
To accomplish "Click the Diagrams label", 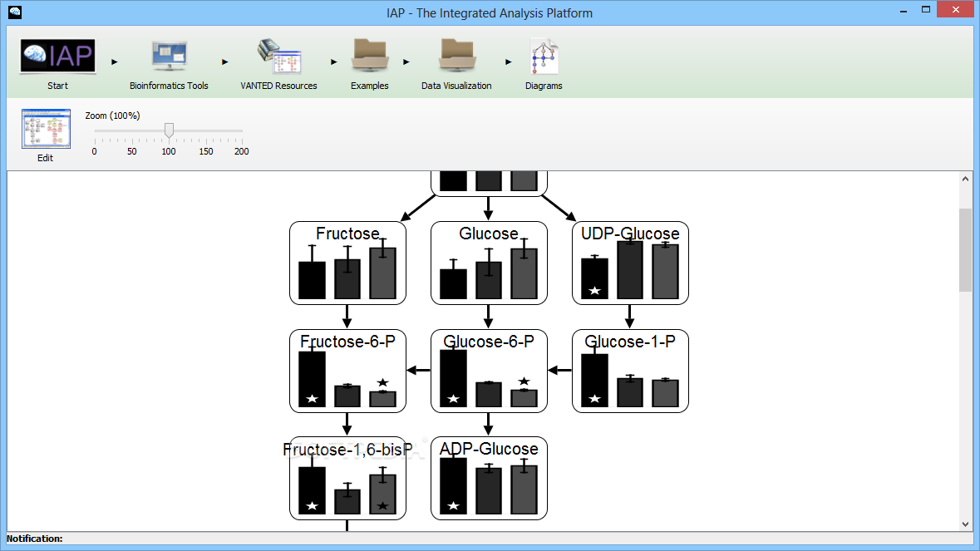I will click(544, 86).
